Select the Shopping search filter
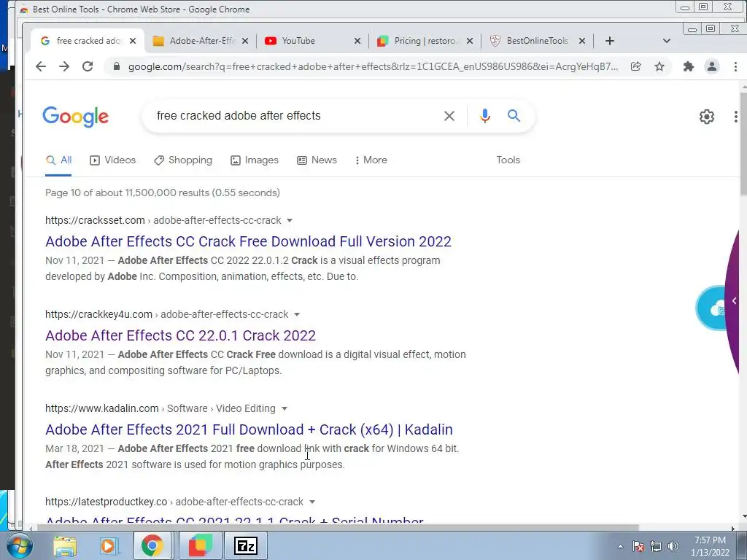Viewport: 747px width, 560px height. [183, 160]
